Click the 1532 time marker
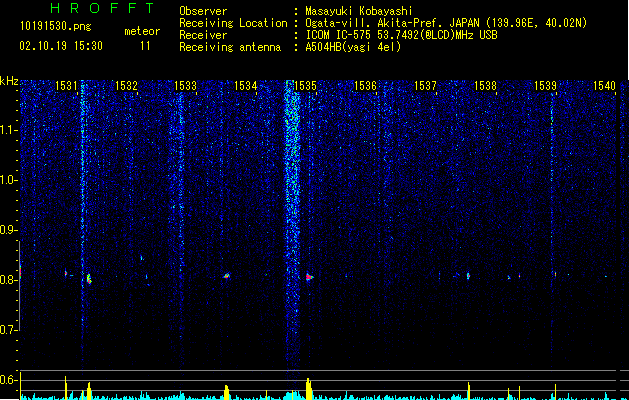Screen dimensions: 629x400 point(126,85)
